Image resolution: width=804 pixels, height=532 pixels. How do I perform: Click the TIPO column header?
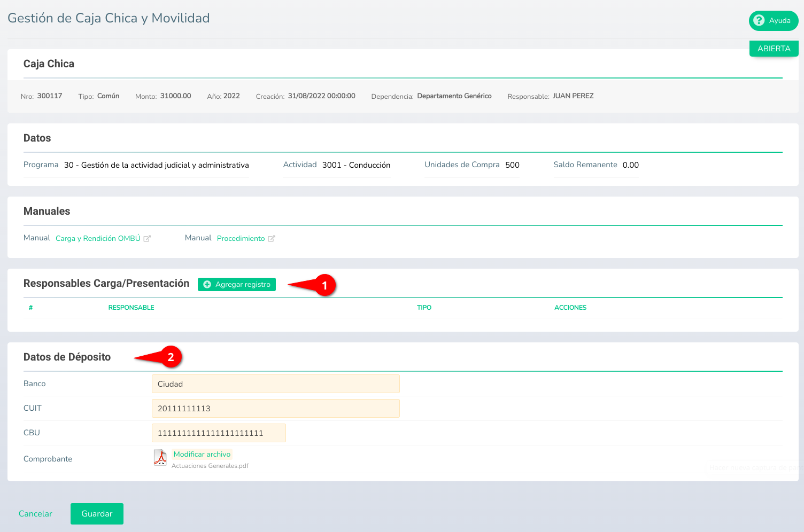(x=424, y=308)
